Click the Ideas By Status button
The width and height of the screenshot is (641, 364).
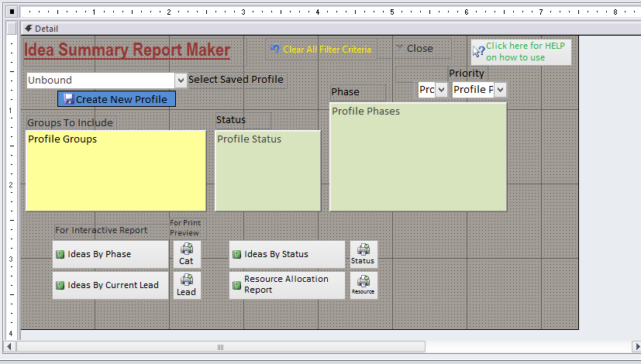287,254
